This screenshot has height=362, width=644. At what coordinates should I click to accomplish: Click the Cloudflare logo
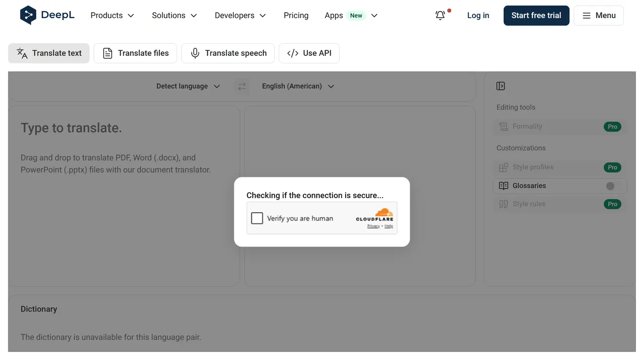pos(375,215)
